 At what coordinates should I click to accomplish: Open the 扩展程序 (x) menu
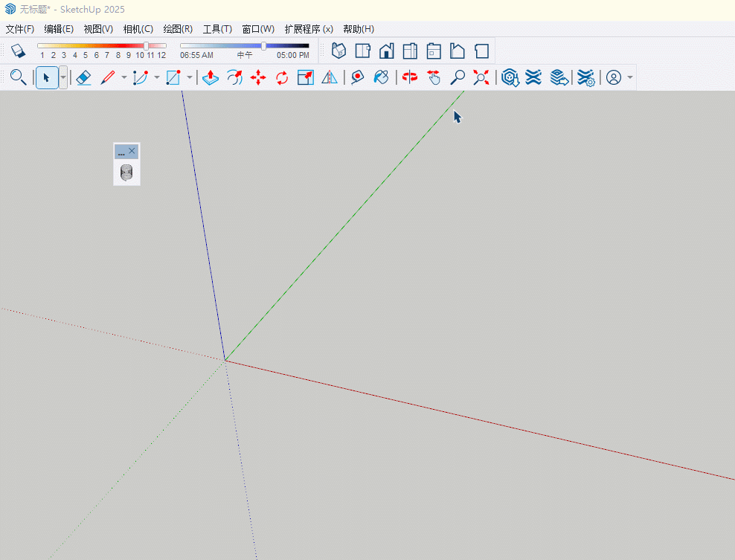click(309, 29)
